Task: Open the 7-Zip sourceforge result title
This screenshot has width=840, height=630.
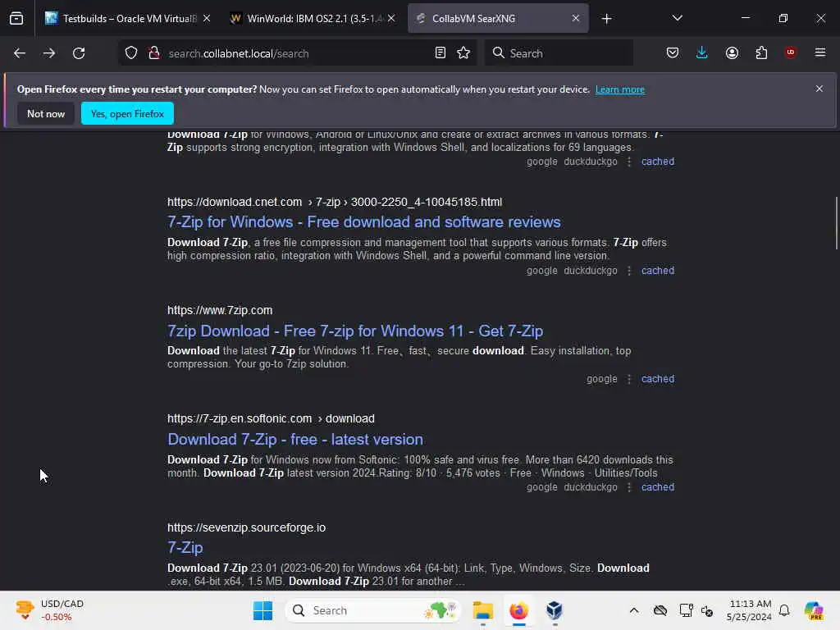Action: 185,547
